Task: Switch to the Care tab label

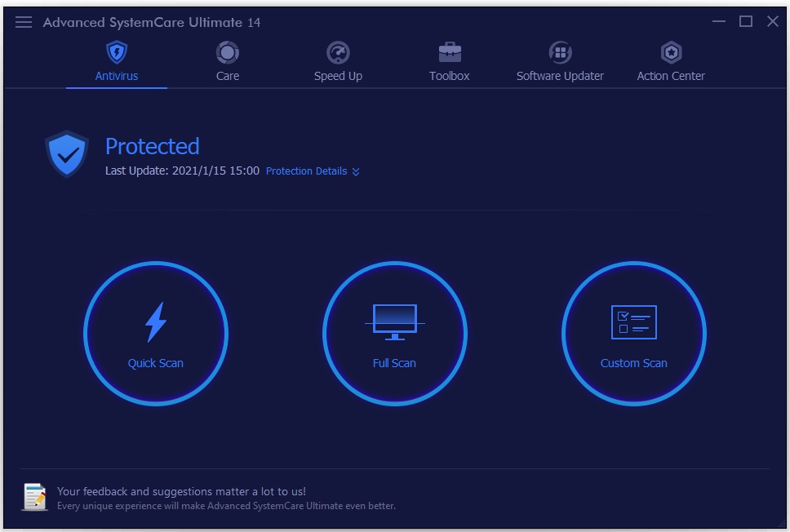Action: [x=227, y=76]
